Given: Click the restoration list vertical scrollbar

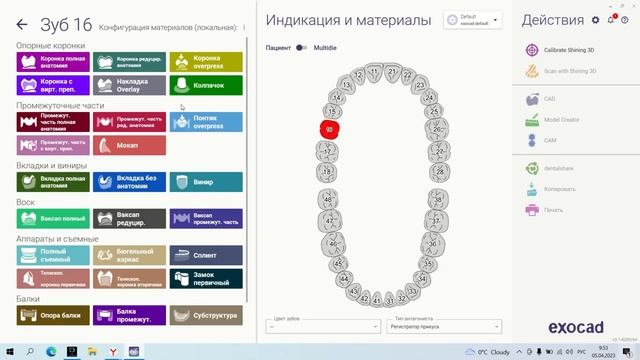Looking at the screenshot, I should (246, 169).
